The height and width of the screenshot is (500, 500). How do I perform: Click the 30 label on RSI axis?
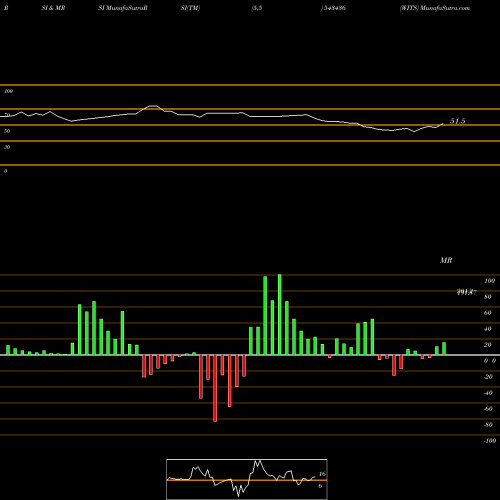[7, 147]
